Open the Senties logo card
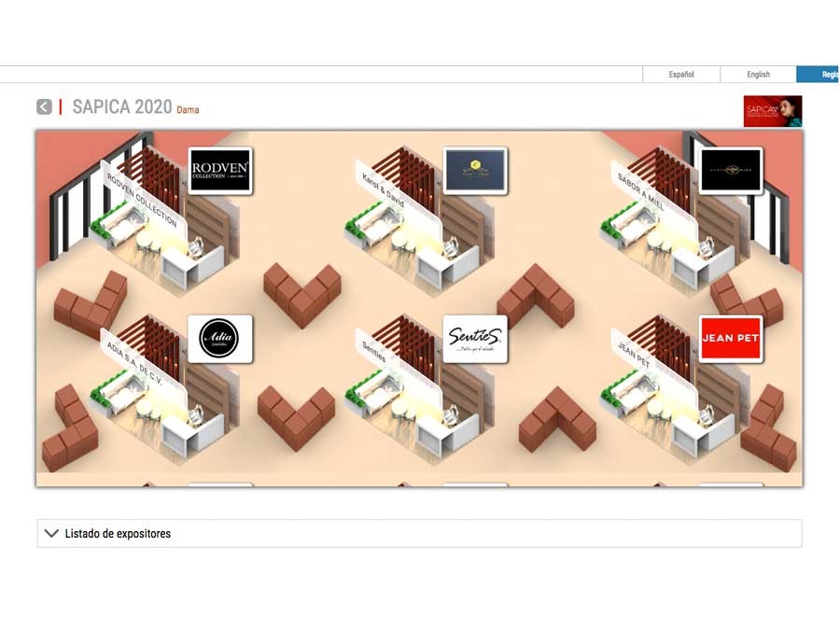 [x=475, y=339]
